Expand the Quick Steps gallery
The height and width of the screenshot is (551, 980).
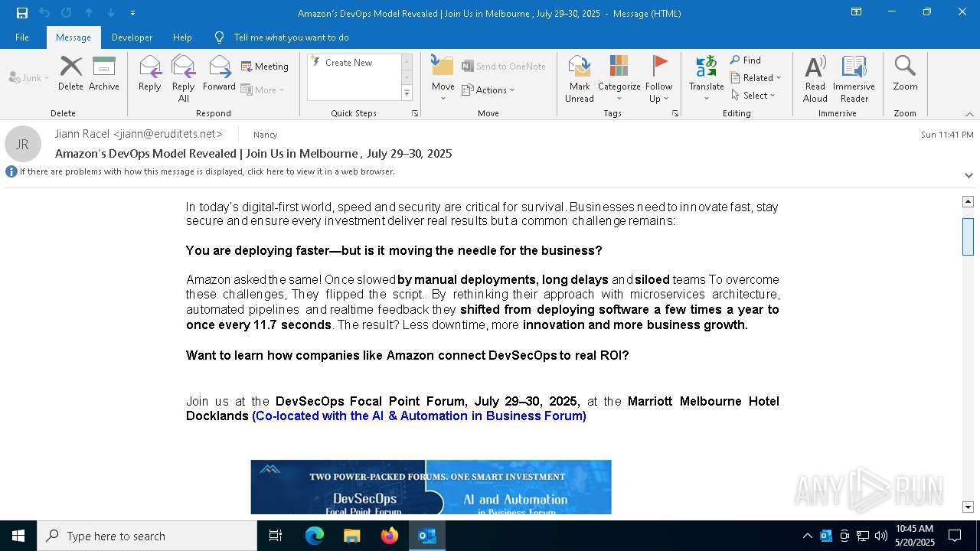coord(407,93)
